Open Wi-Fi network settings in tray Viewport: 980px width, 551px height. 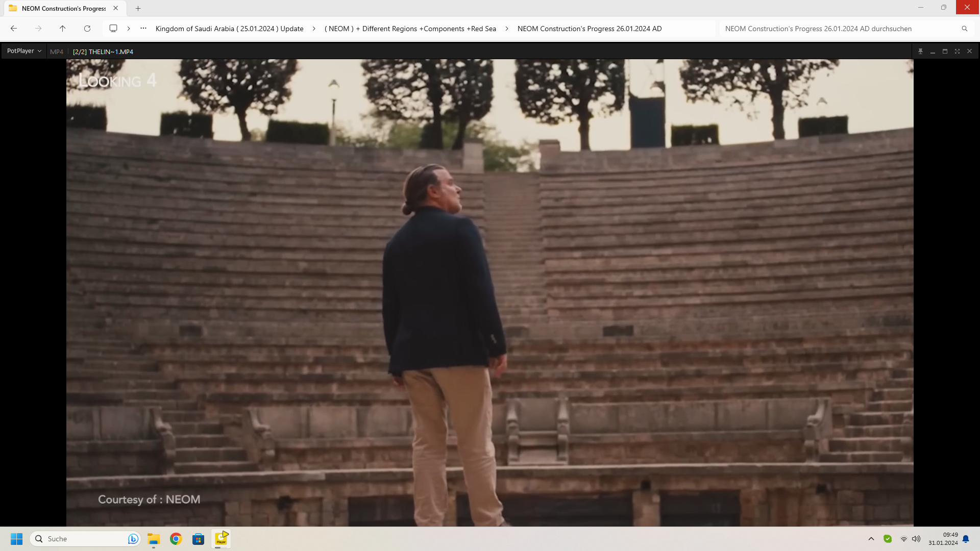click(x=903, y=539)
